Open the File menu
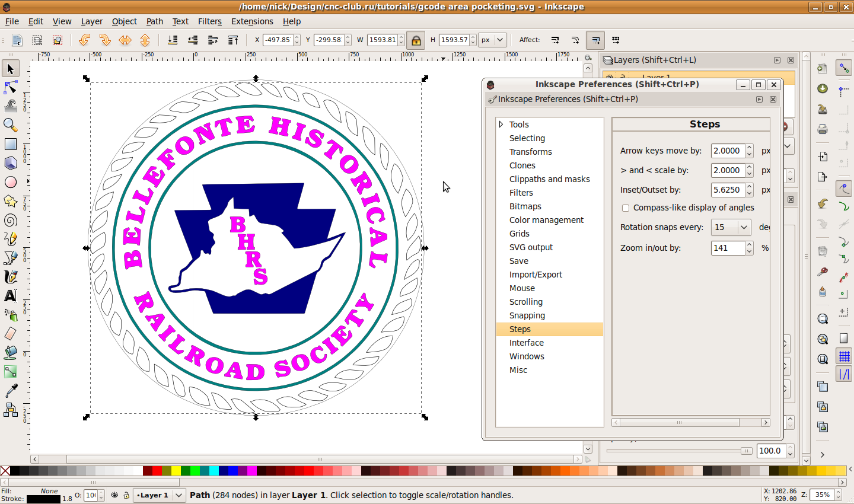854x504 pixels. [12, 21]
